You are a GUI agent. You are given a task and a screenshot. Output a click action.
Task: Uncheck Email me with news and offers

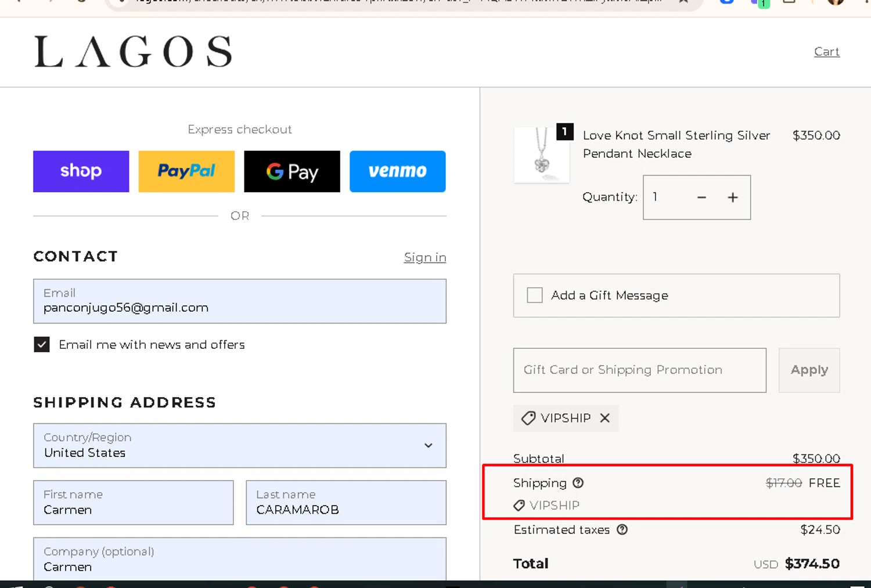coord(42,345)
